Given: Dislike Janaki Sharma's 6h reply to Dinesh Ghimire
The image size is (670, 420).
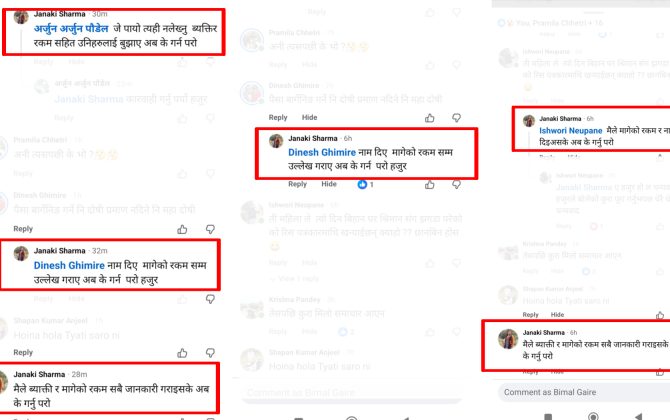Looking at the screenshot, I should click(x=456, y=185).
